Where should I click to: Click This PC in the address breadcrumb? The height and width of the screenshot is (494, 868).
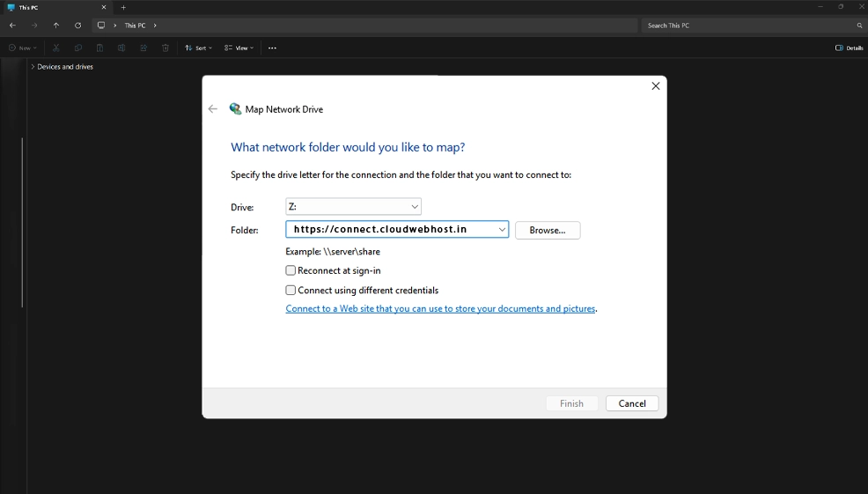click(x=135, y=26)
